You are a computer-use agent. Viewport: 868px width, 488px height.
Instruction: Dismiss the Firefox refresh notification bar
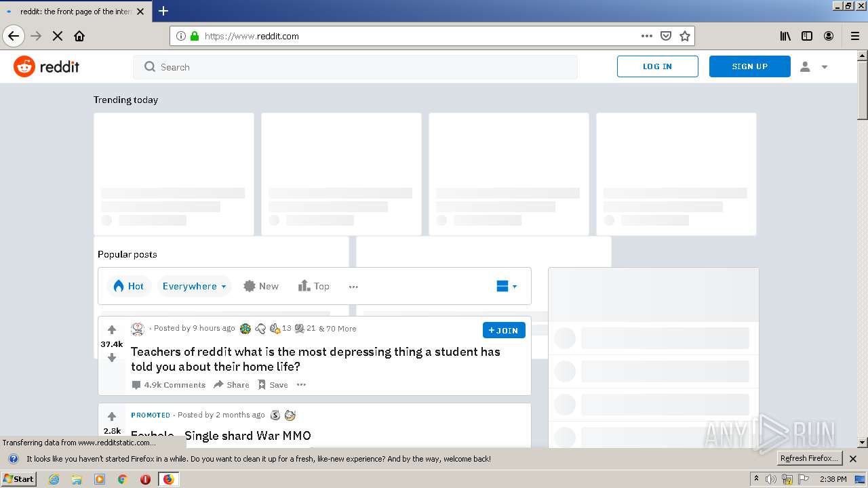853,459
